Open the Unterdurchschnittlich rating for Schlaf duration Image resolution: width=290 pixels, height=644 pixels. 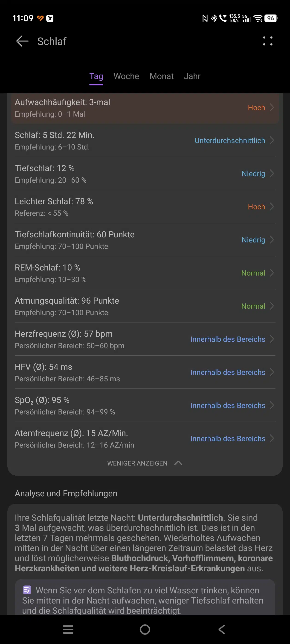[230, 141]
